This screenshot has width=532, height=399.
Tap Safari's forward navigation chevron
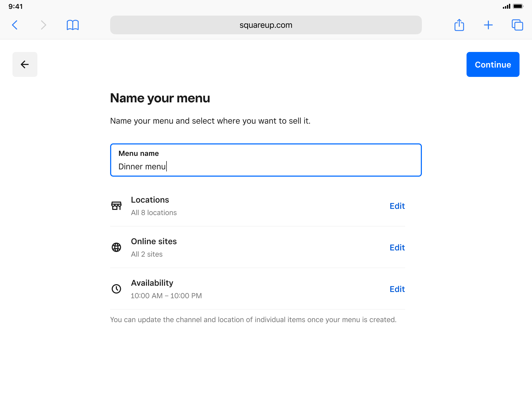43,25
